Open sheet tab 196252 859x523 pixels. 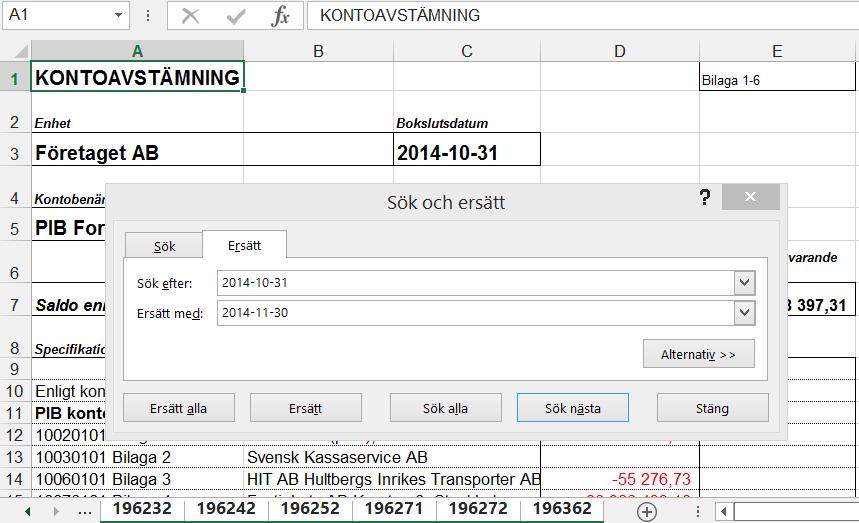point(310,509)
